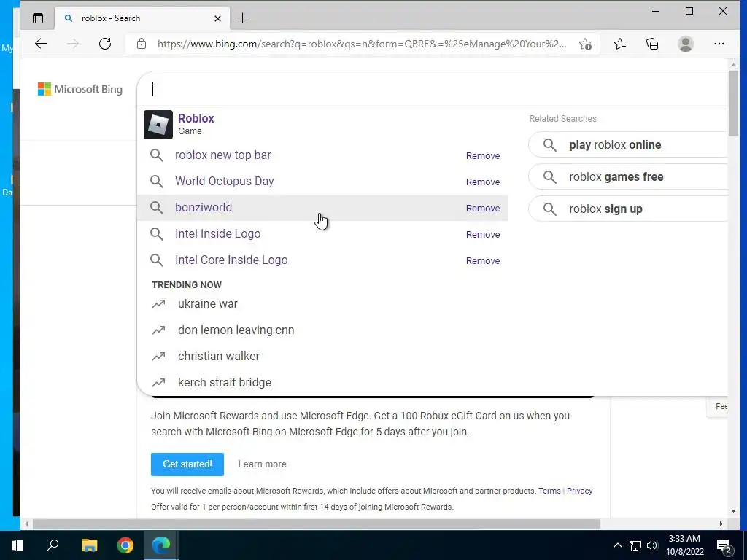Select 'World Octopus Day' suggestion
This screenshot has height=560, width=747.
coord(225,182)
